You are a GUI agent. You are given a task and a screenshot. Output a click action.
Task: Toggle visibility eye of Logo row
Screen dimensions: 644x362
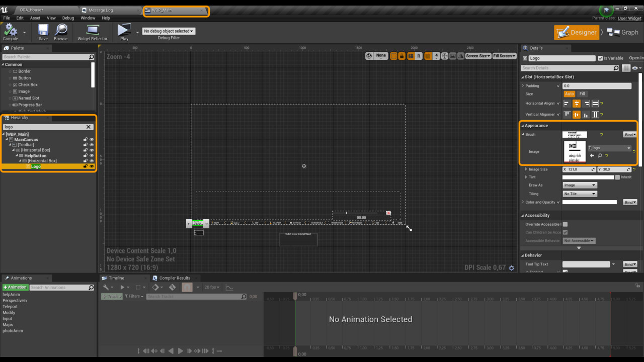(x=92, y=166)
